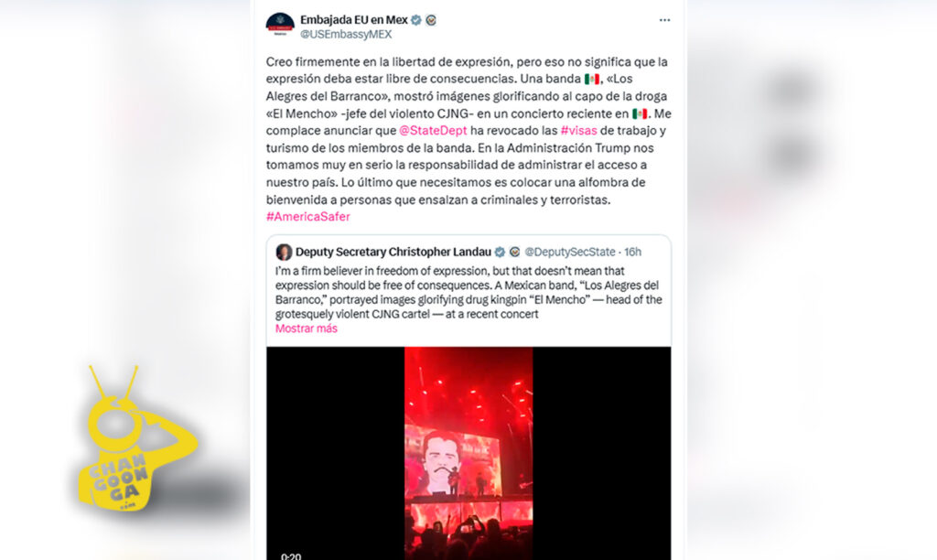Play the concert video thumbnail
This screenshot has width=937, height=560.
tap(468, 453)
